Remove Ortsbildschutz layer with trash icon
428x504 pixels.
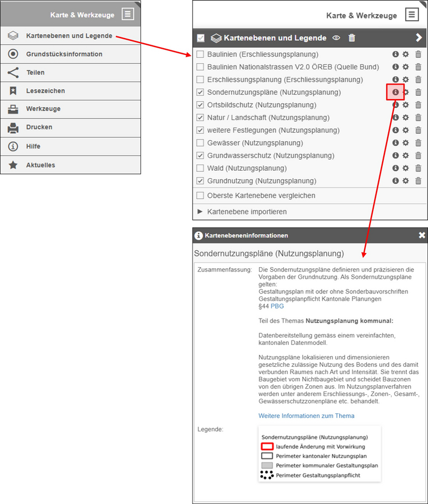click(x=418, y=105)
